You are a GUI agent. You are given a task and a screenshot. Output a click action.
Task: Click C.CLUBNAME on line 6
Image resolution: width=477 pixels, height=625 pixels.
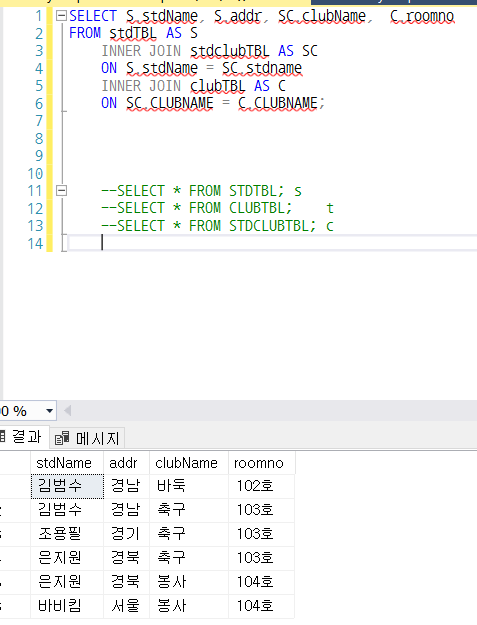[278, 103]
